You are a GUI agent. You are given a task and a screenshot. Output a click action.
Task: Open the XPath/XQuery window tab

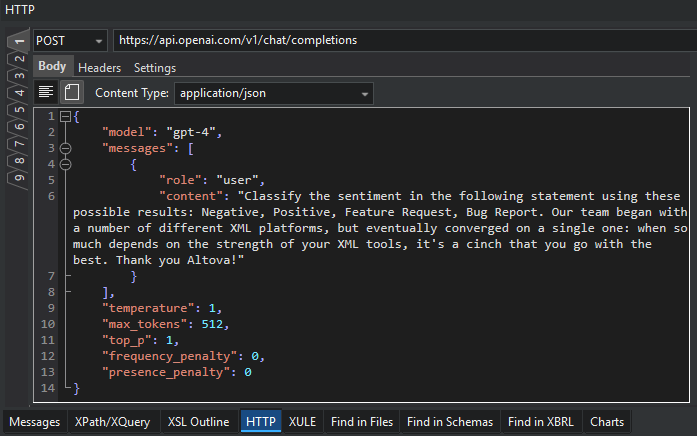click(x=112, y=422)
